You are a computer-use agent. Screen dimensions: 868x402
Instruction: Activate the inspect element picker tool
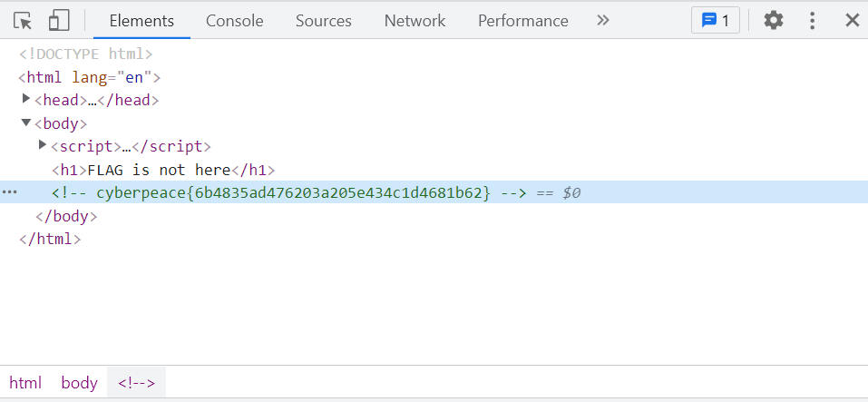point(23,20)
